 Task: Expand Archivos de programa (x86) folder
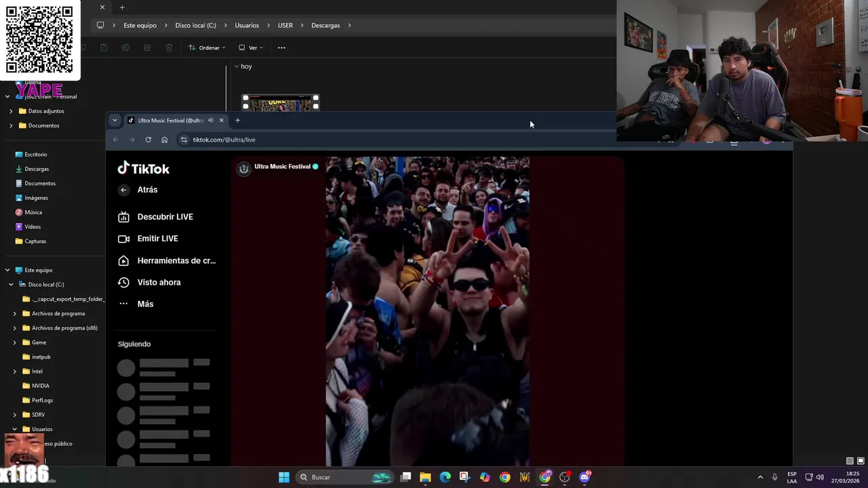pyautogui.click(x=15, y=328)
